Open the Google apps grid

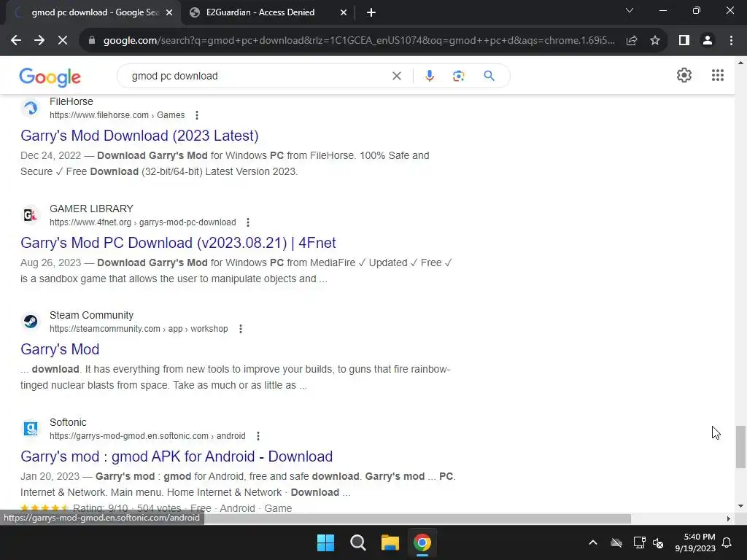(718, 75)
